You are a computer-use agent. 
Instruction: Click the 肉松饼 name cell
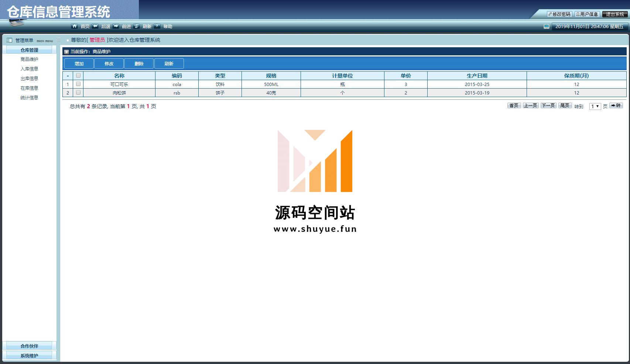[119, 93]
